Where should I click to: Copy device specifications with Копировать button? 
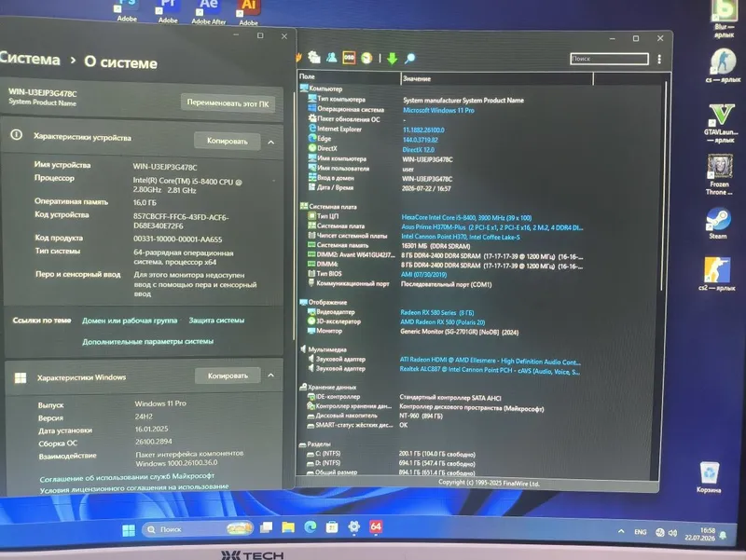coord(227,141)
